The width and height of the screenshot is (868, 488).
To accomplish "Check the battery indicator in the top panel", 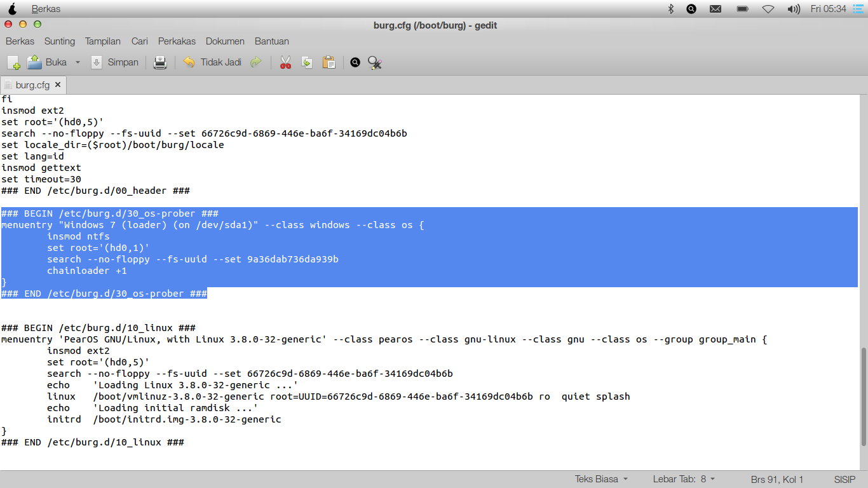I will [x=742, y=9].
